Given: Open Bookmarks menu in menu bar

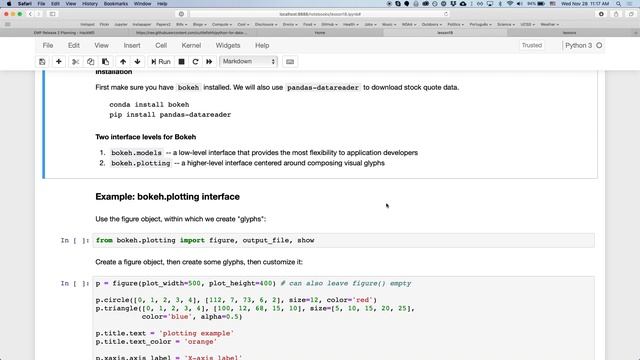Looking at the screenshot, I should tap(116, 4).
